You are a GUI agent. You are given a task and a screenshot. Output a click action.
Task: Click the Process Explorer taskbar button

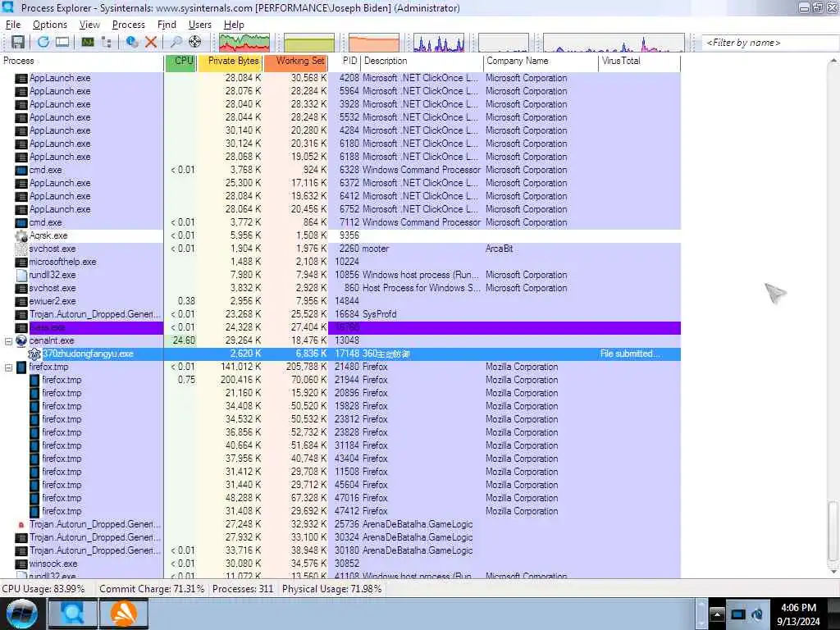72,614
